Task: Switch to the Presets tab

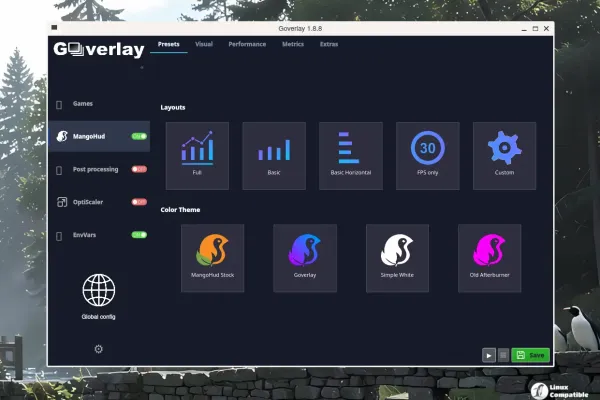Action: [x=169, y=44]
